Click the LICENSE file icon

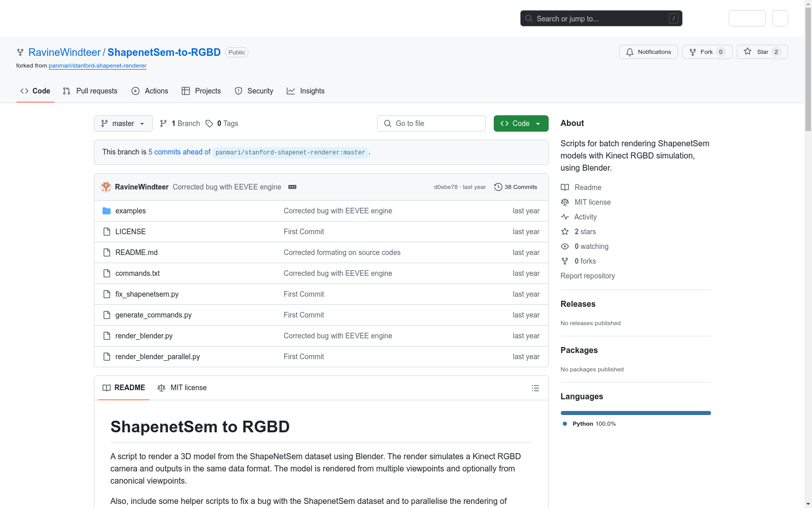[x=107, y=232]
